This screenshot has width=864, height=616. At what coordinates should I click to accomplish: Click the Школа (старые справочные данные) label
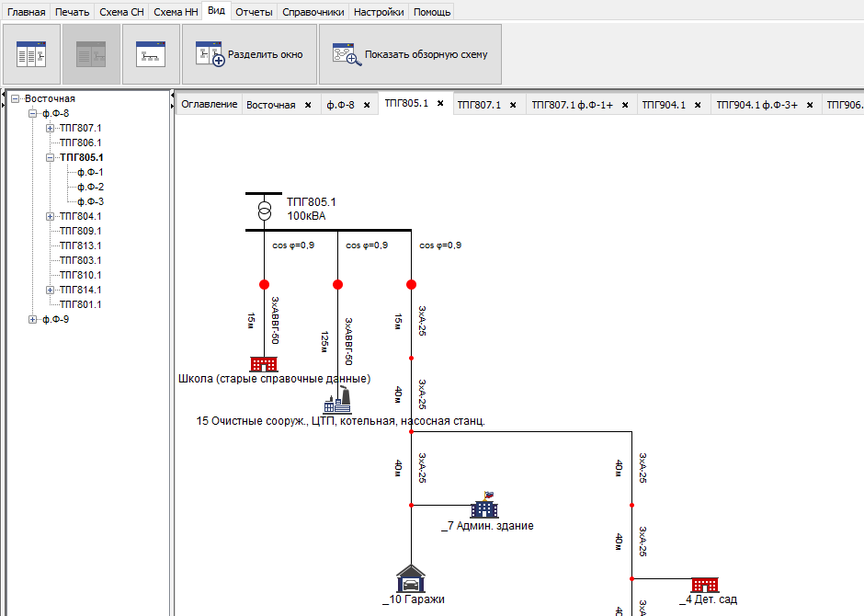point(275,379)
